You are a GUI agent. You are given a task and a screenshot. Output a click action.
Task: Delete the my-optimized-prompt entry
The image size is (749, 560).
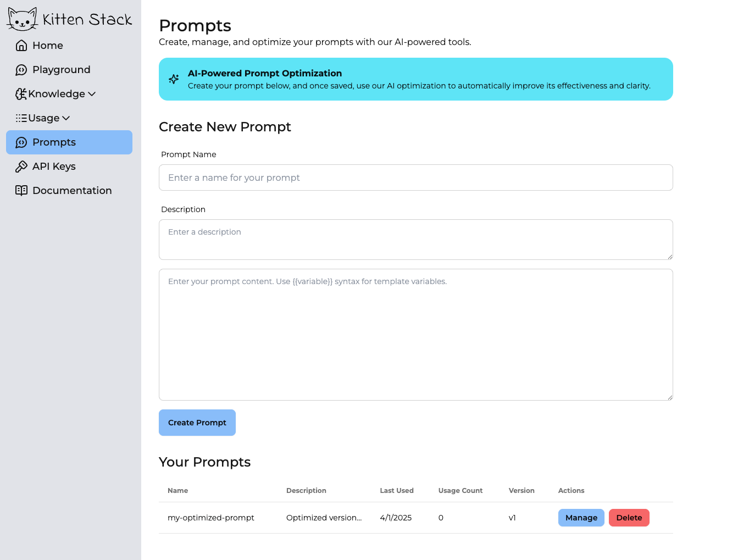(629, 518)
